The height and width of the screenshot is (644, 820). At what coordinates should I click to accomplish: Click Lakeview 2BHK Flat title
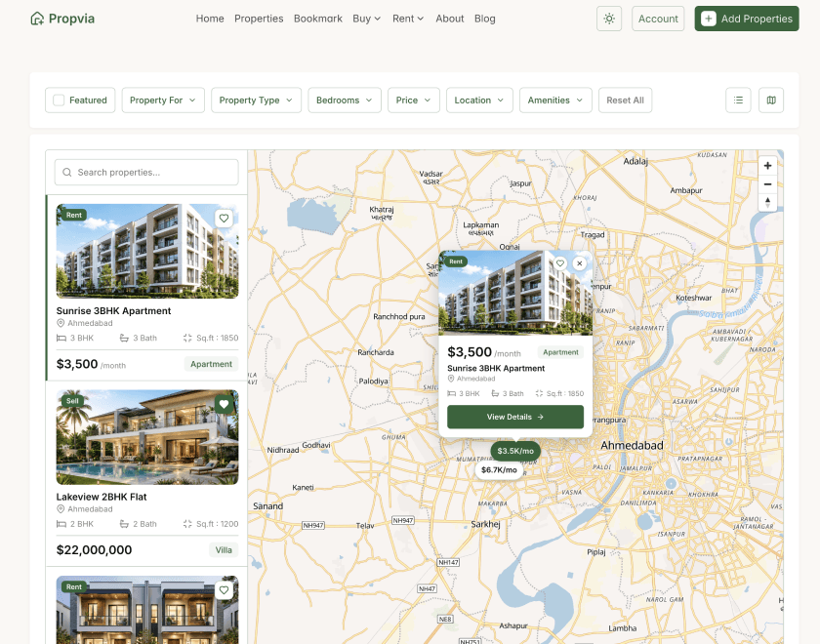coord(102,497)
